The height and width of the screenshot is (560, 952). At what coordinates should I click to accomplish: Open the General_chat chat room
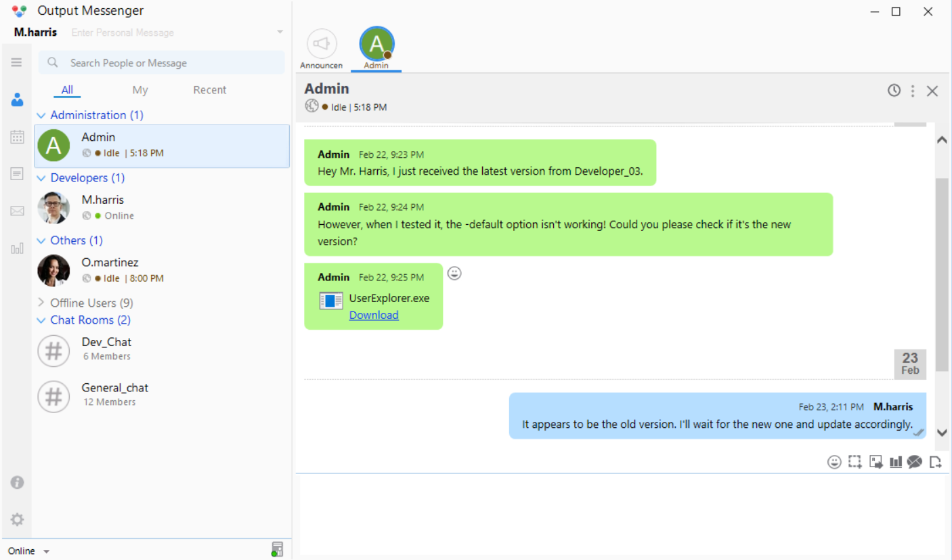pyautogui.click(x=162, y=396)
